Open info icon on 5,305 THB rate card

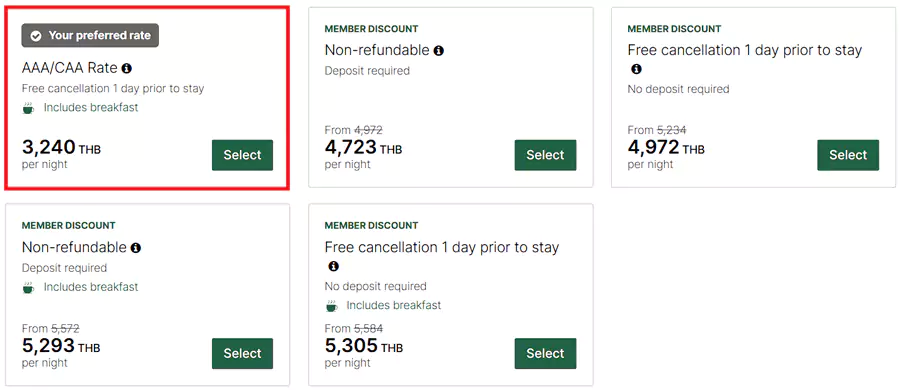click(x=333, y=267)
